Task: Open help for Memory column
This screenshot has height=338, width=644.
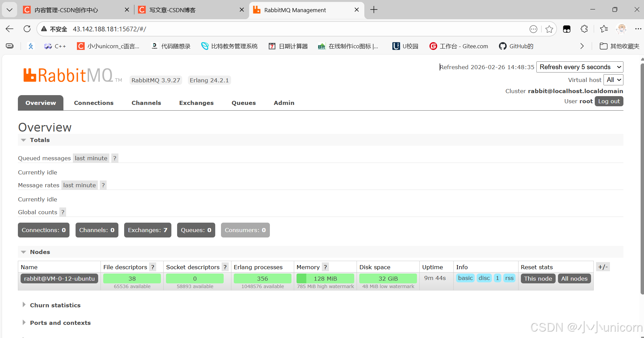Action: [x=325, y=267]
